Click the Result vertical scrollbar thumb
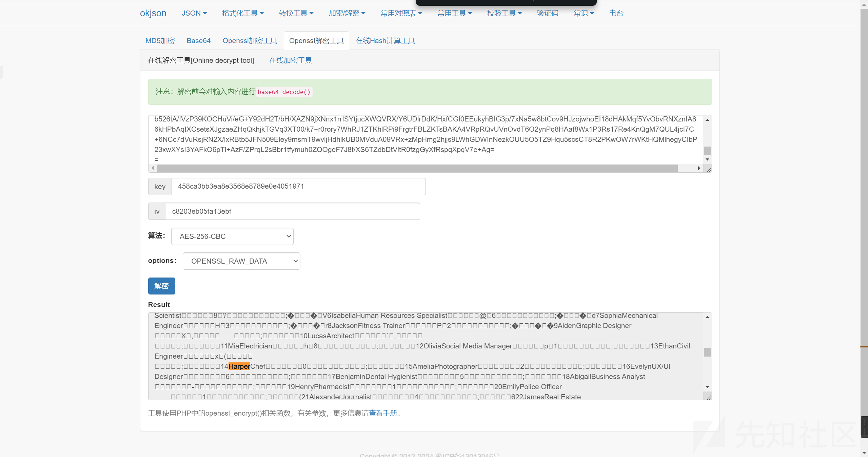Viewport: 868px width, 457px height. [x=707, y=352]
